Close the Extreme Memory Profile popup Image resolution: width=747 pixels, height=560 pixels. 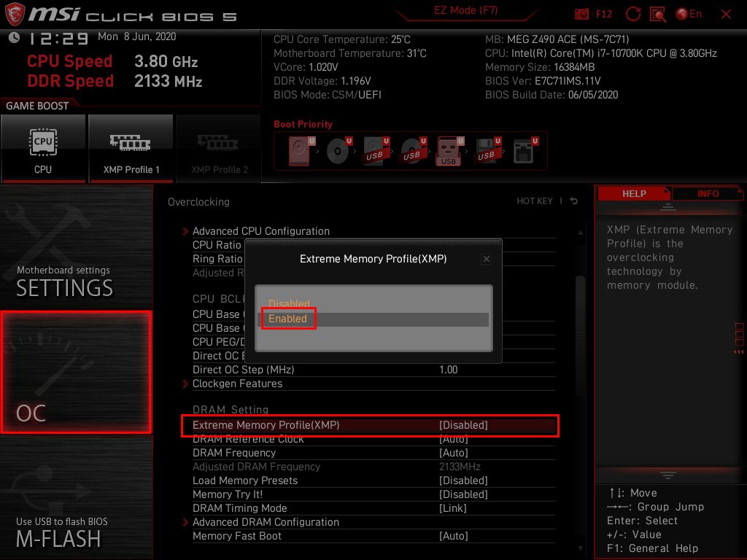click(x=486, y=259)
